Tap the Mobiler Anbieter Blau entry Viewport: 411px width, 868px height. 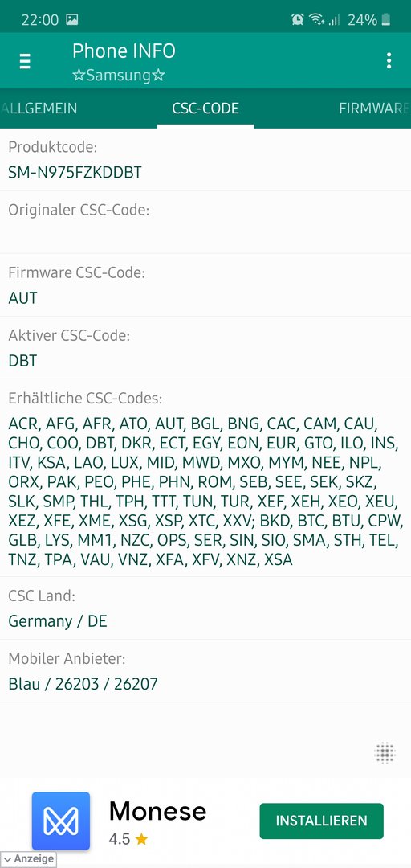205,671
